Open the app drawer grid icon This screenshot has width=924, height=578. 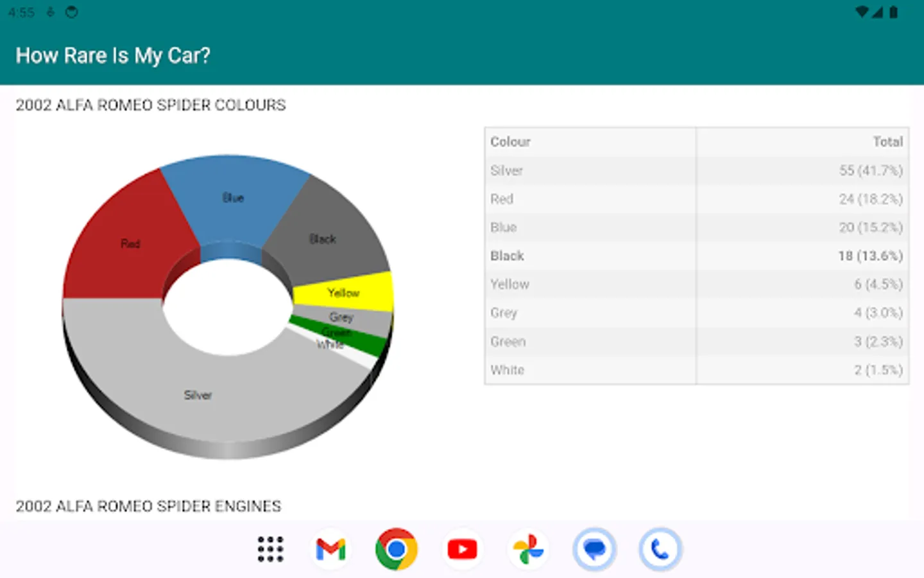click(270, 549)
